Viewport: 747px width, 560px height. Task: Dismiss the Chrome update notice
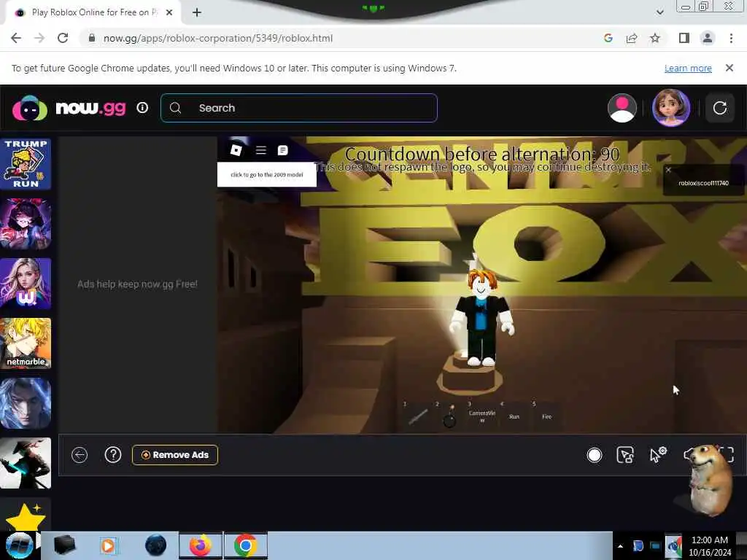coord(729,68)
